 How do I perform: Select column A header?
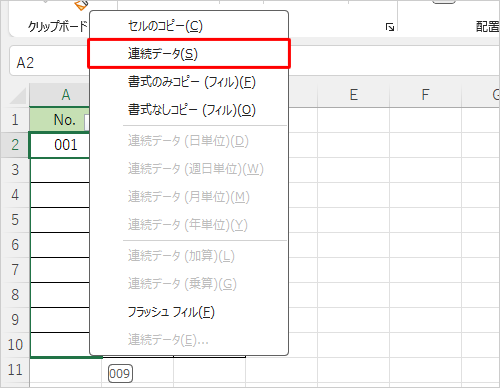click(x=60, y=95)
